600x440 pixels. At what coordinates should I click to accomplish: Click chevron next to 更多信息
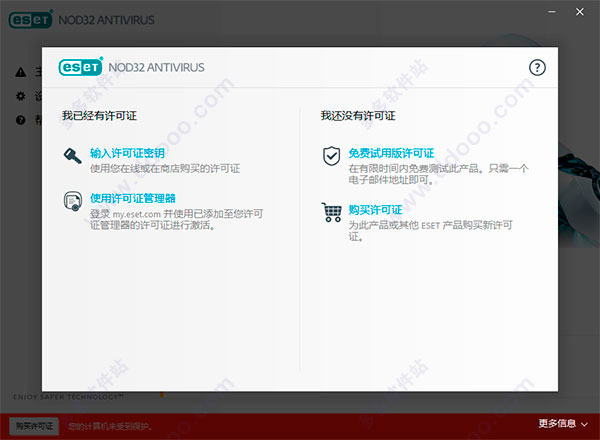(584, 424)
